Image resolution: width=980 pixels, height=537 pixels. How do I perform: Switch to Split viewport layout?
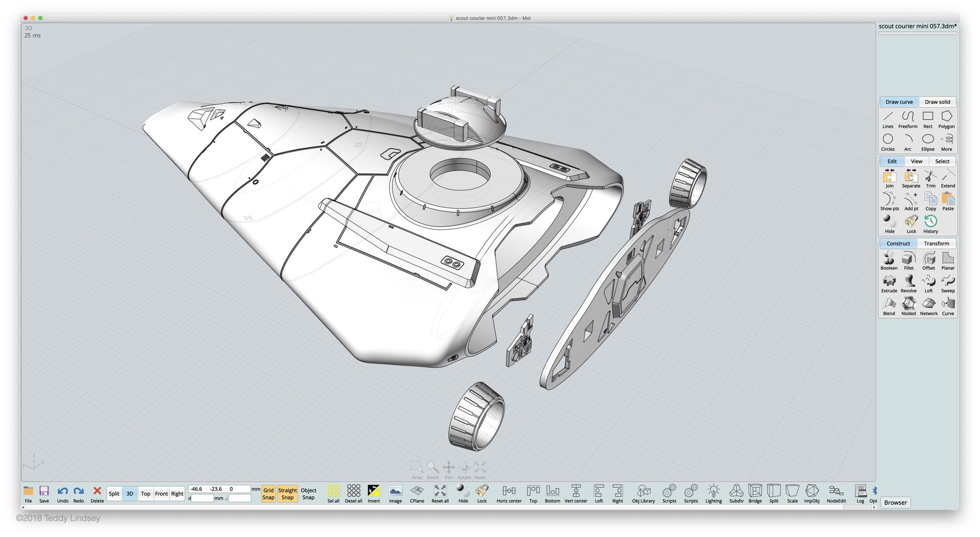(114, 494)
